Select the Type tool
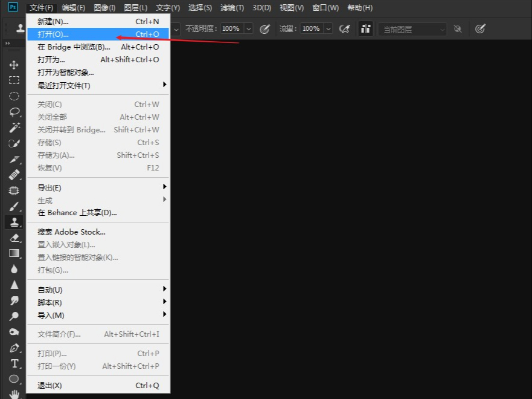Viewport: 532px width, 399px height. [14, 363]
